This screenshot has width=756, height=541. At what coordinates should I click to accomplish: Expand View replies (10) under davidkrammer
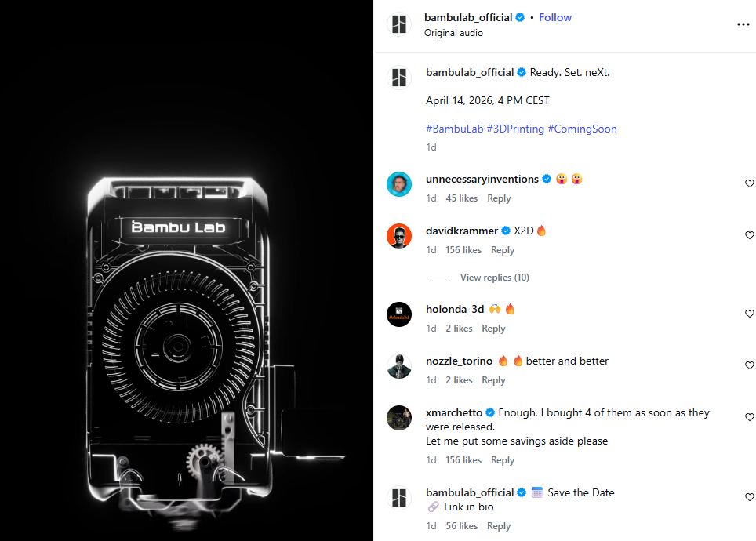[x=494, y=278]
